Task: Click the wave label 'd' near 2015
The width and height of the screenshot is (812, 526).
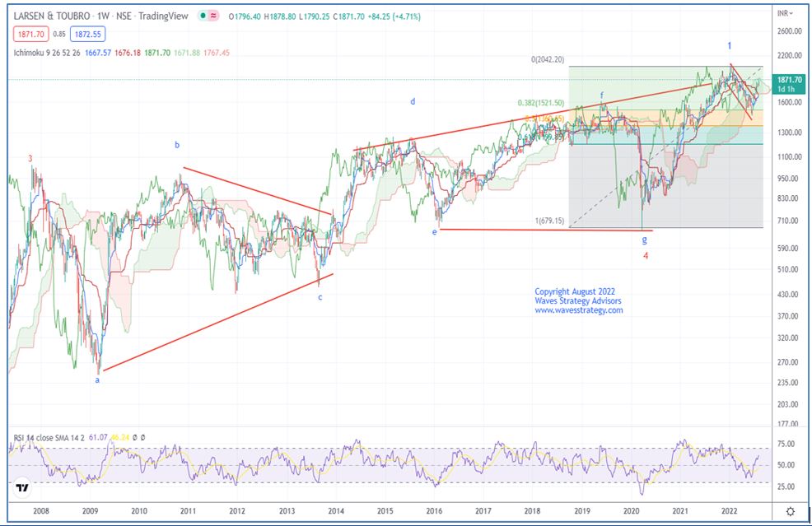Action: pos(413,101)
